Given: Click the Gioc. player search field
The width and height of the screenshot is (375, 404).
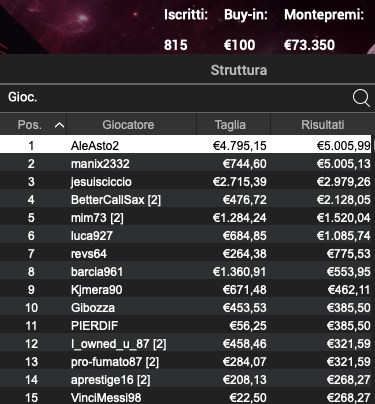Looking at the screenshot, I should pyautogui.click(x=175, y=97).
